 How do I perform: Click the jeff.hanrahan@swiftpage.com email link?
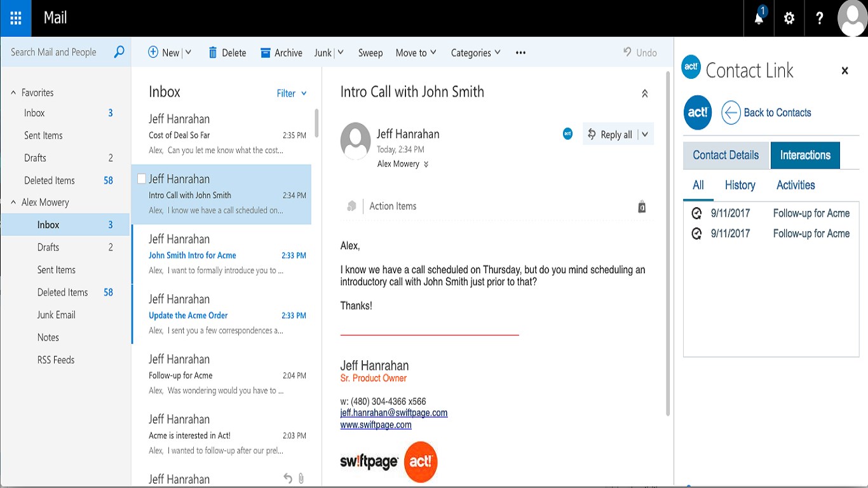click(394, 413)
